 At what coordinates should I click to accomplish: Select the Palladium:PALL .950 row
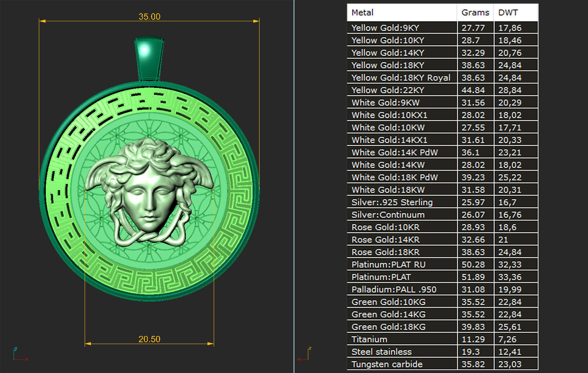[x=442, y=289]
